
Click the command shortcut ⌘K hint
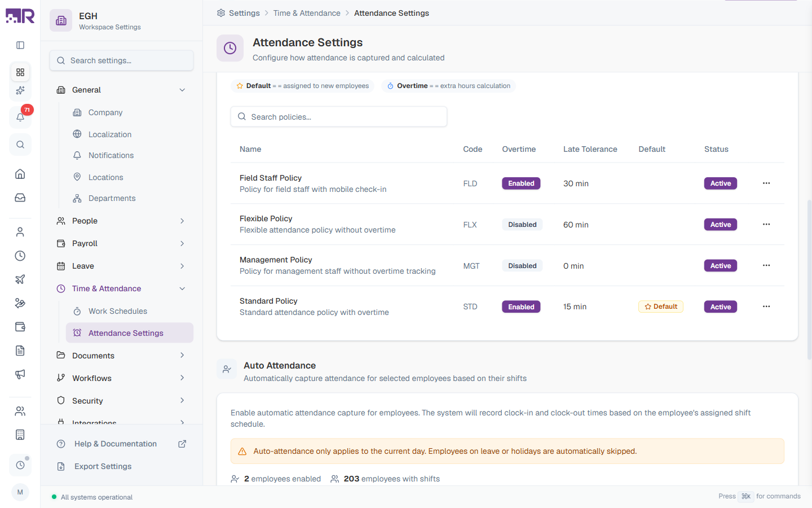point(746,496)
